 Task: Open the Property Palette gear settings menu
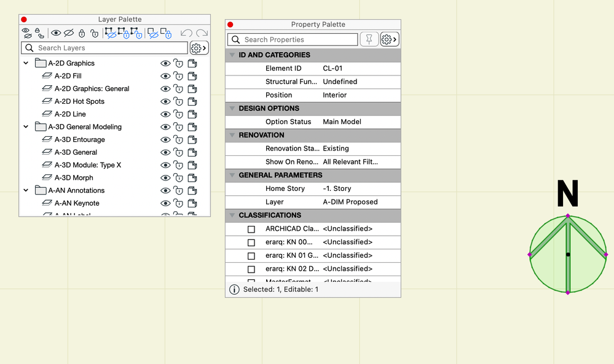coord(389,39)
